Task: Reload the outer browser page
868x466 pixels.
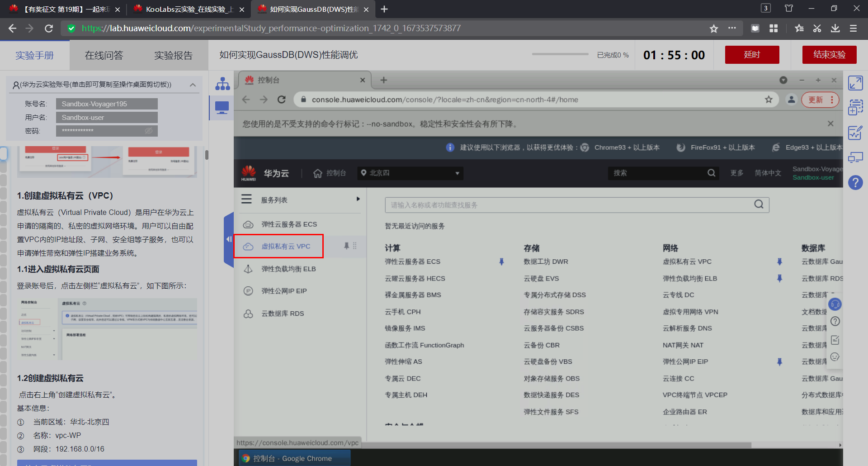Action: click(49, 29)
